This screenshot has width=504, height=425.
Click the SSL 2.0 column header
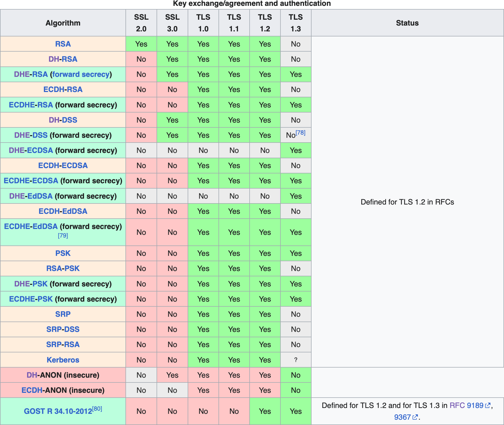pyautogui.click(x=141, y=23)
